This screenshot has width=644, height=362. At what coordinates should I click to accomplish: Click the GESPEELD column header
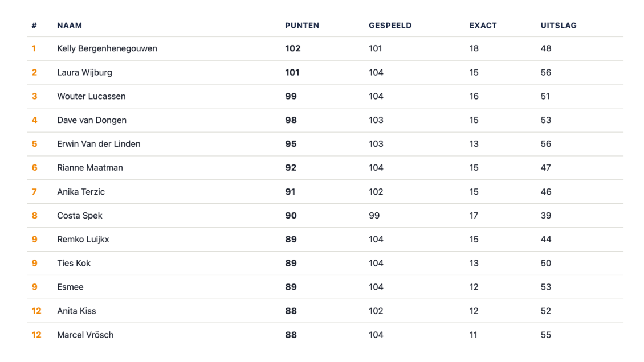[390, 26]
